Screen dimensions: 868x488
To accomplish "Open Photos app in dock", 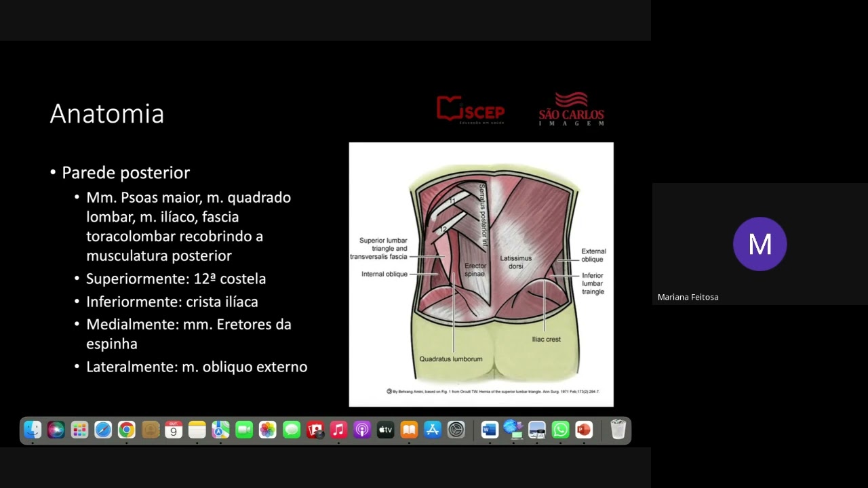I will pyautogui.click(x=268, y=430).
